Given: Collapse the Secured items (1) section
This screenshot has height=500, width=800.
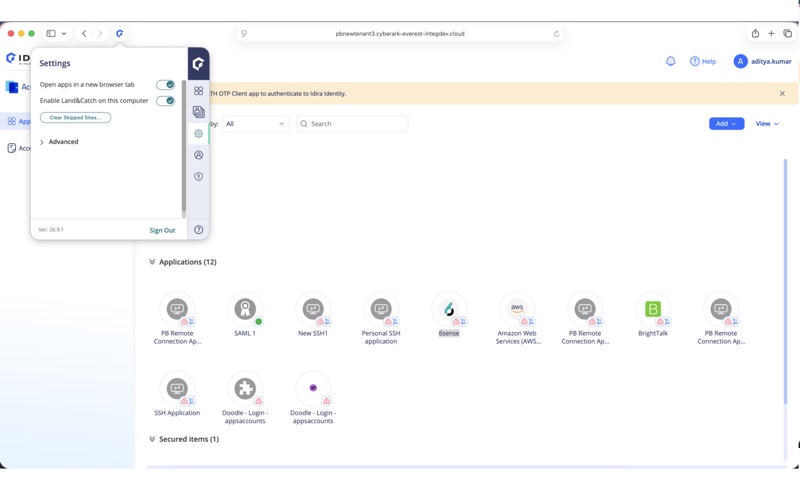Looking at the screenshot, I should click(152, 439).
